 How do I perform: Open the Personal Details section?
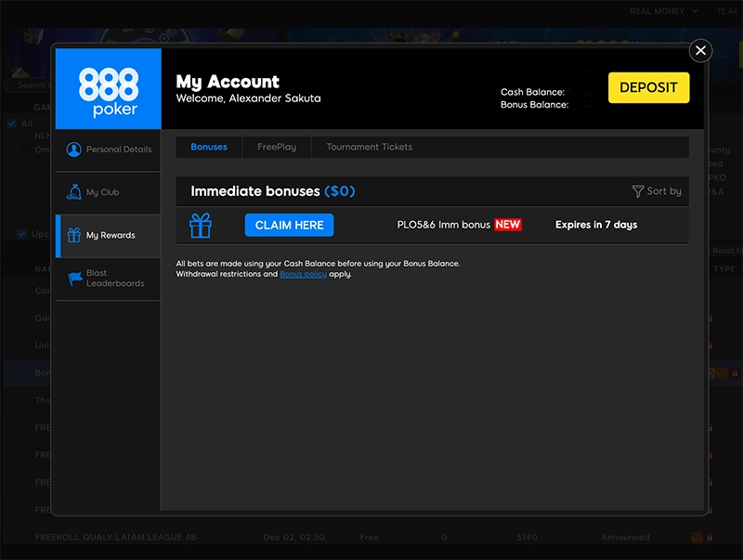pos(108,150)
